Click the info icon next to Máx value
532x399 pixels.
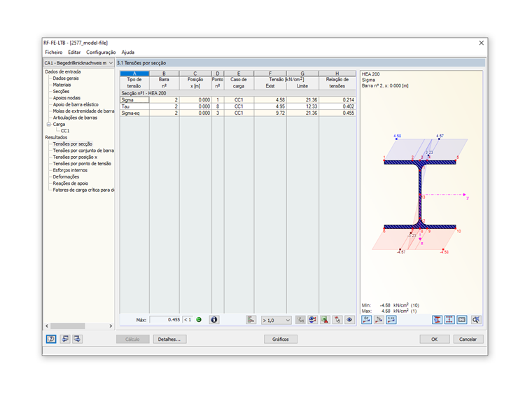tap(213, 320)
